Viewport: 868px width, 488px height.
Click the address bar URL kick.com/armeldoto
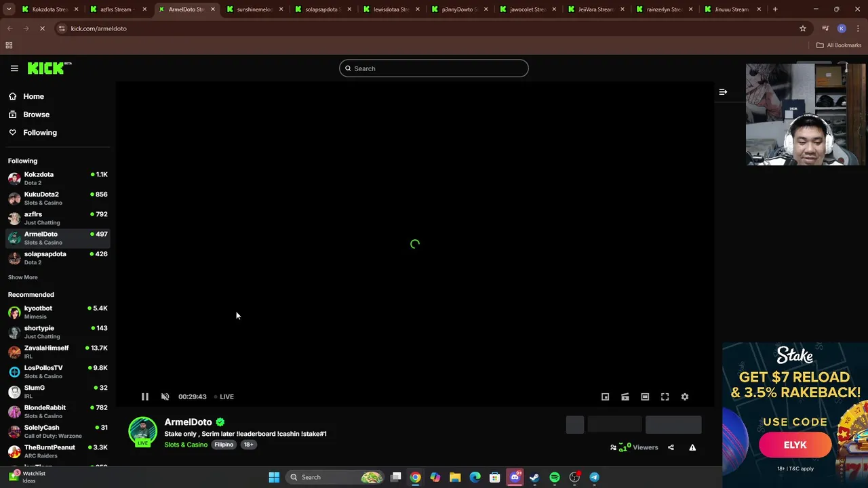(98, 28)
